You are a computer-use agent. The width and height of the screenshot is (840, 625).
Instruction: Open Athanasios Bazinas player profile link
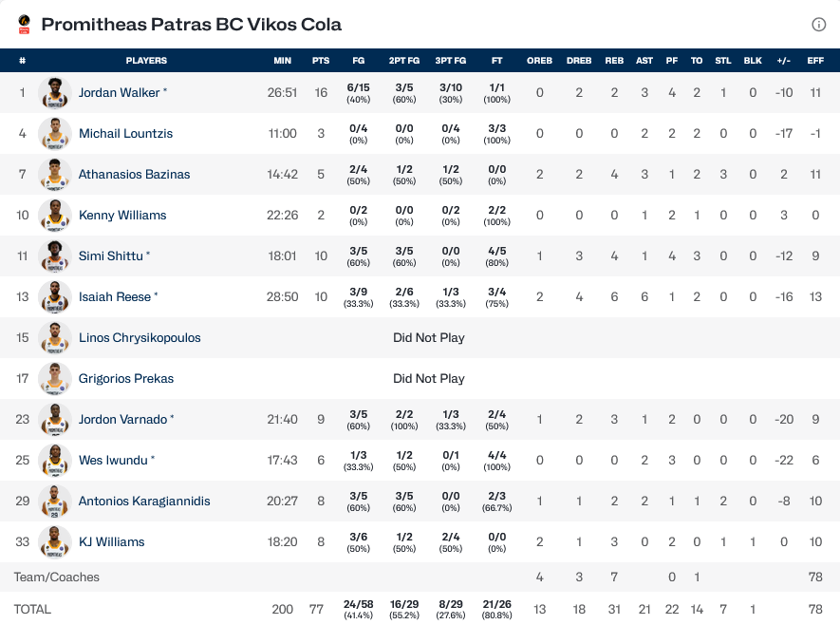click(x=134, y=175)
